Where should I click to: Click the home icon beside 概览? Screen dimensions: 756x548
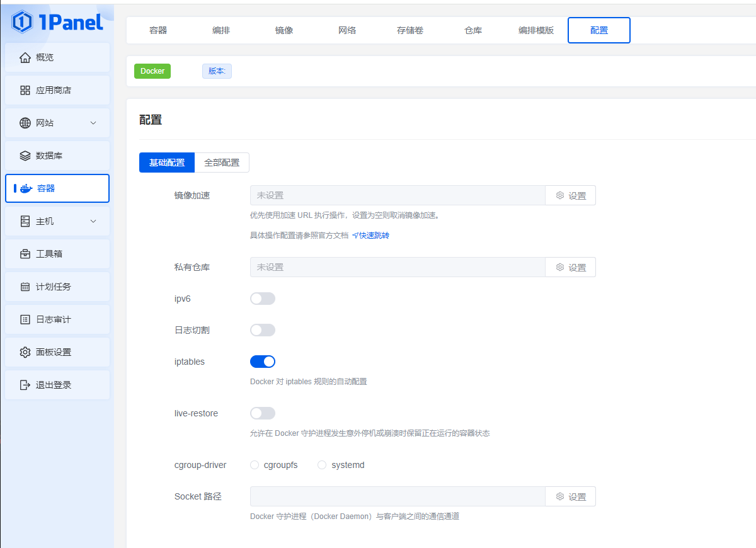[25, 57]
